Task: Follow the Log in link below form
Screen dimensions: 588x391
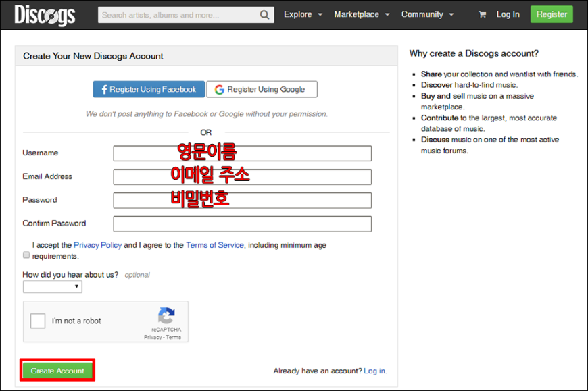Action: click(x=374, y=371)
